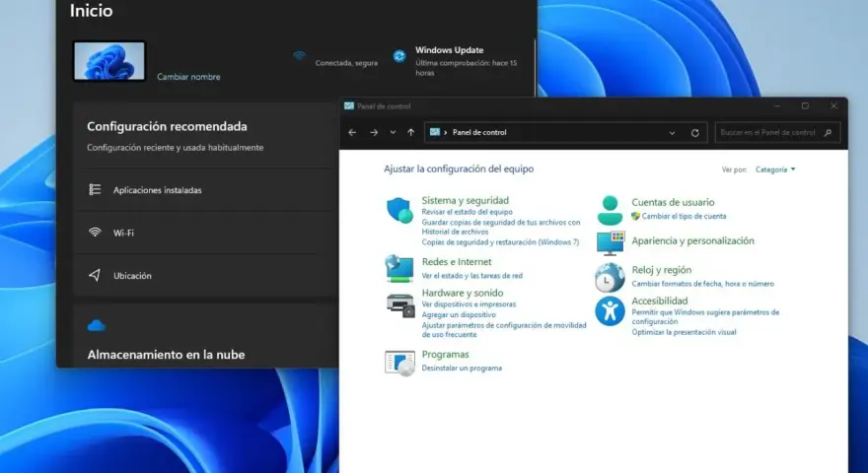Viewport: 868px width, 473px height.
Task: Open recent locations dropdown arrow
Action: [x=393, y=133]
